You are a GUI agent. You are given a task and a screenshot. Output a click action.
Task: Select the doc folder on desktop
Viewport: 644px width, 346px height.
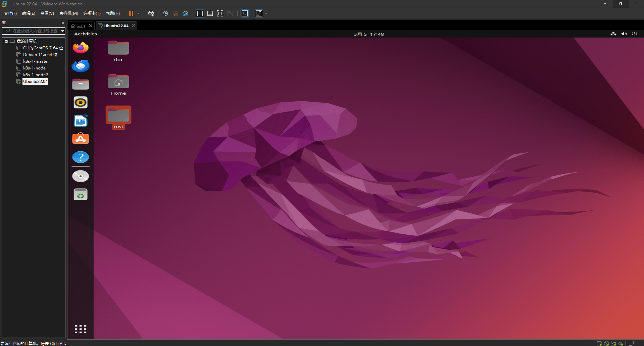(118, 51)
